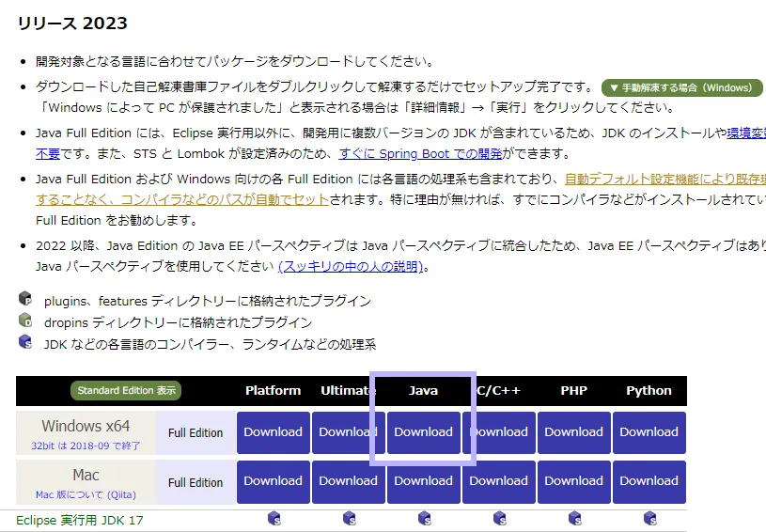Image resolution: width=766 pixels, height=532 pixels.
Task: Download Windows x64 Platform Full Edition
Action: 274,432
